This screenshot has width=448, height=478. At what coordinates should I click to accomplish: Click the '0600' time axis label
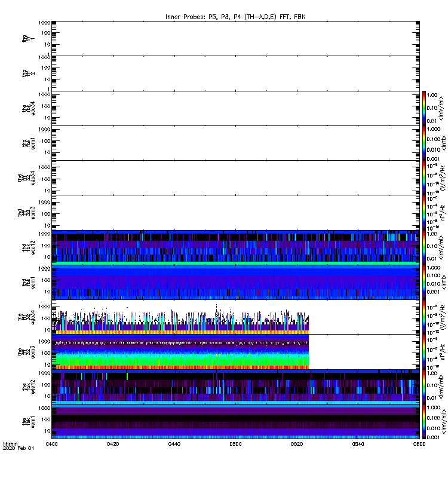click(419, 444)
